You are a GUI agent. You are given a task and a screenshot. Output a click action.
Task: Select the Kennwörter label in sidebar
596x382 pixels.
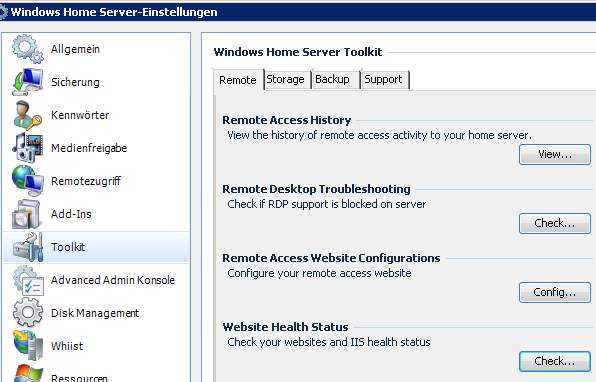coord(80,115)
